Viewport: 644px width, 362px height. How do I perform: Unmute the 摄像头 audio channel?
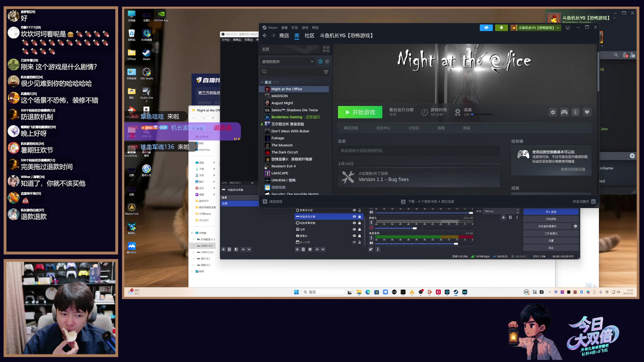[371, 228]
